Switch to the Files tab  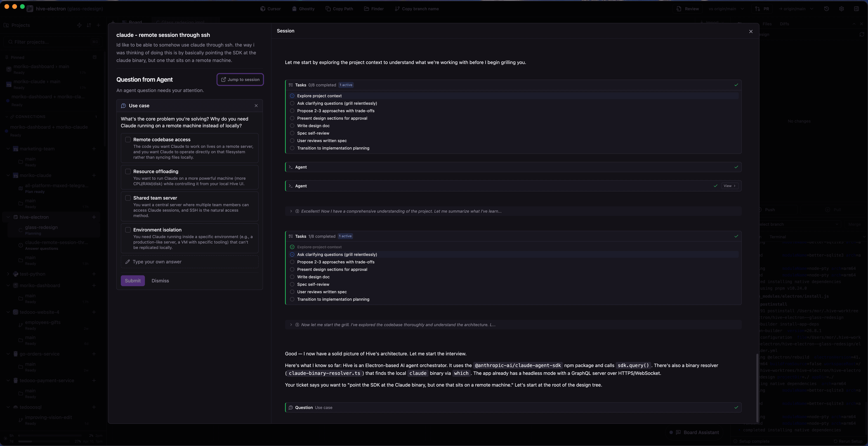coord(767,24)
